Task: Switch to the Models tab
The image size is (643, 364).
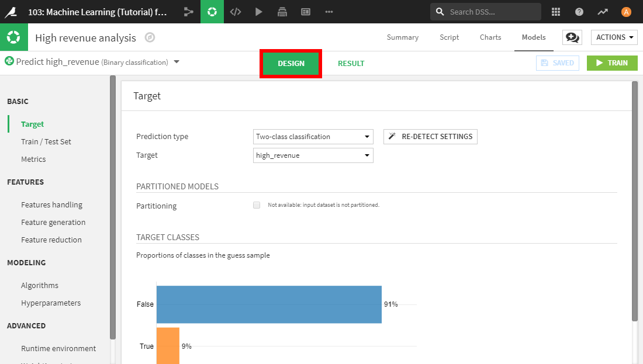Action: [534, 37]
